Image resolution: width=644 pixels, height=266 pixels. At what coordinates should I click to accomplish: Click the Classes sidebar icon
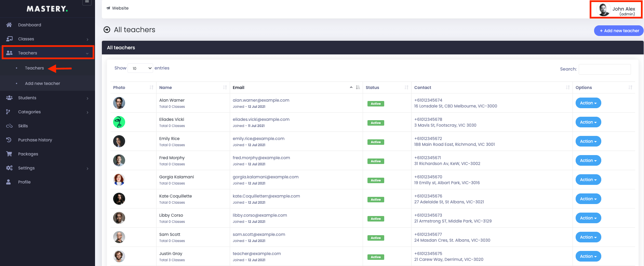pos(10,39)
